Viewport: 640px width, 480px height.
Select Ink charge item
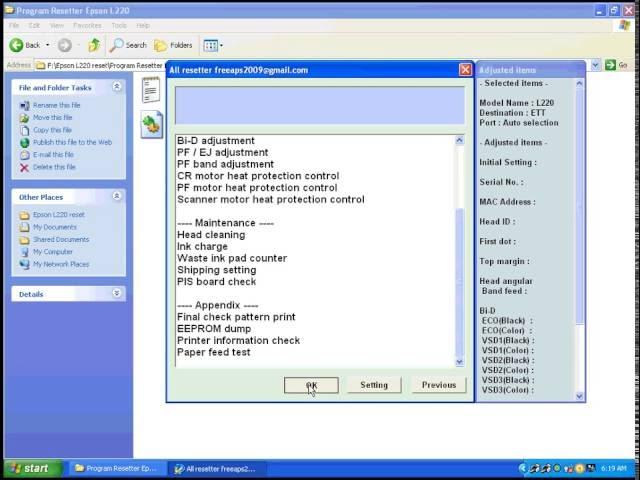coord(202,247)
